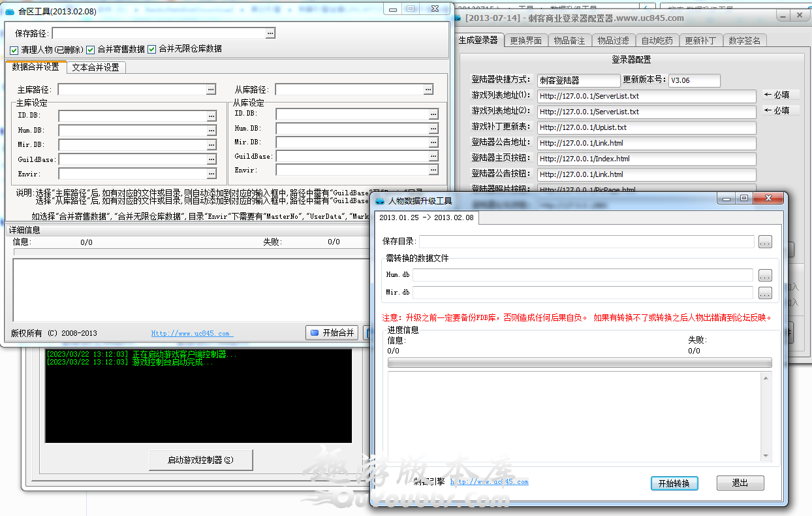Click the 登陆器快捷方式 input field
The image size is (812, 516).
click(x=578, y=80)
